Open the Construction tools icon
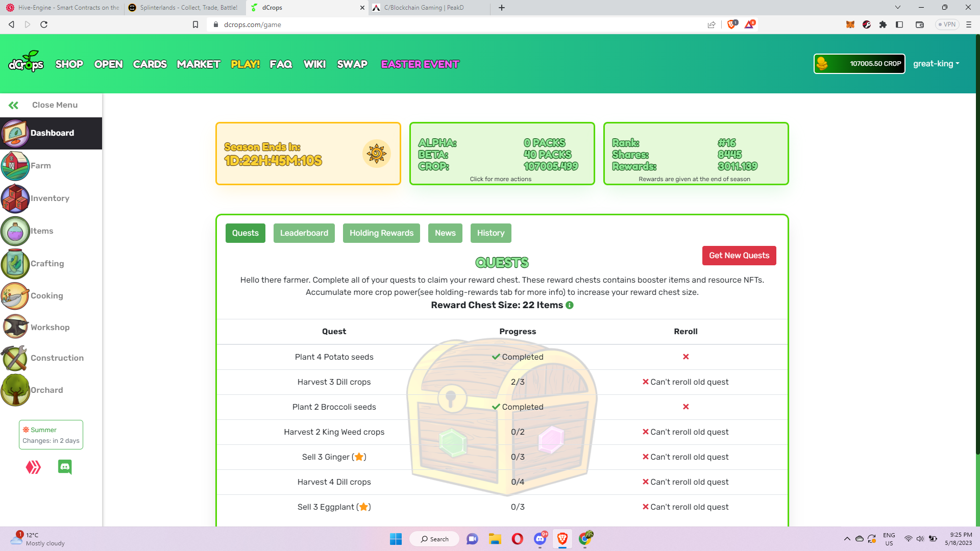The width and height of the screenshot is (980, 551). point(15,358)
